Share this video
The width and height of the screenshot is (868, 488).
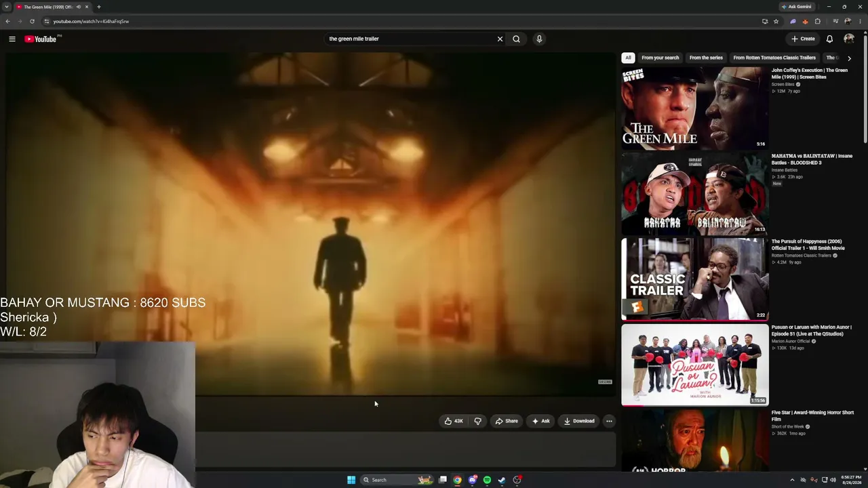pos(507,421)
